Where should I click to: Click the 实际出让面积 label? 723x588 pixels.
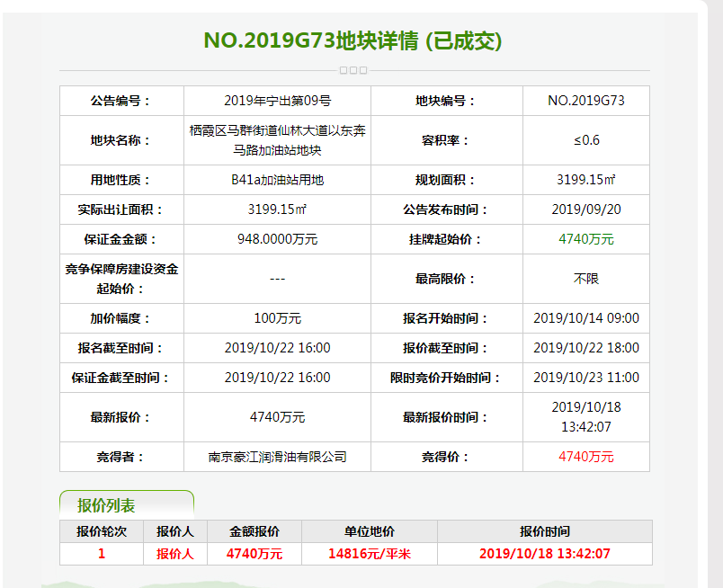pos(121,209)
